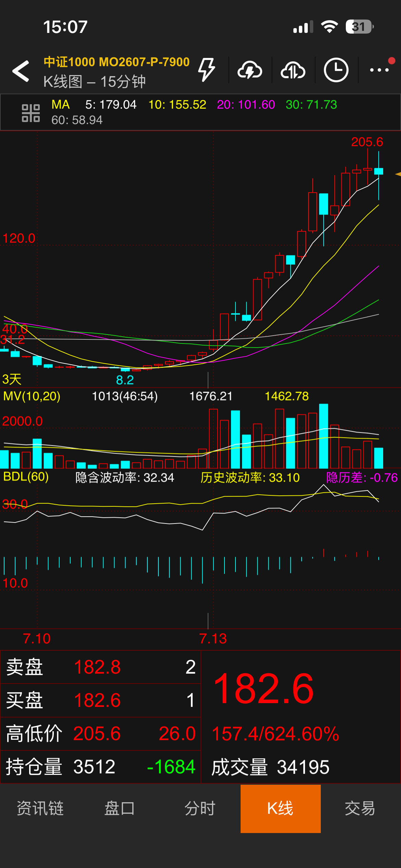This screenshot has height=868, width=401.
Task: Tap the MA indicator label
Action: click(x=61, y=105)
